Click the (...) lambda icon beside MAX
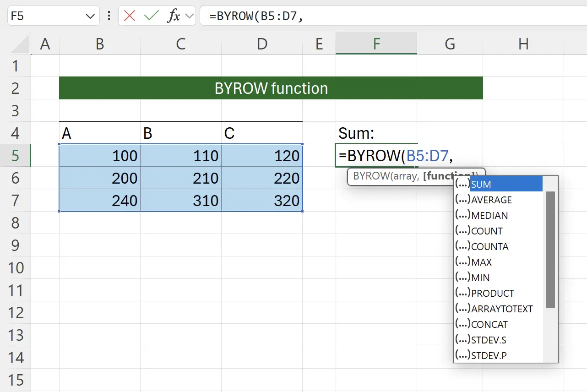587x392 pixels. pos(463,262)
